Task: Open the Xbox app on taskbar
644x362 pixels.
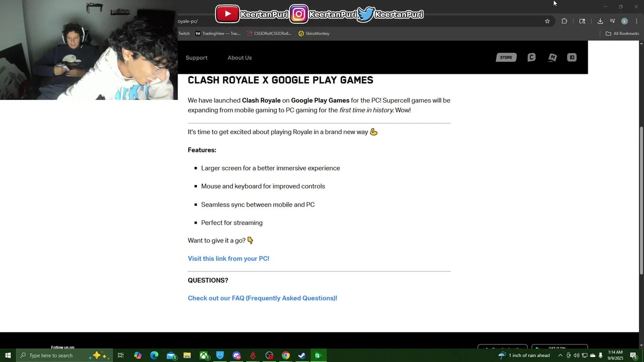Action: click(x=204, y=355)
